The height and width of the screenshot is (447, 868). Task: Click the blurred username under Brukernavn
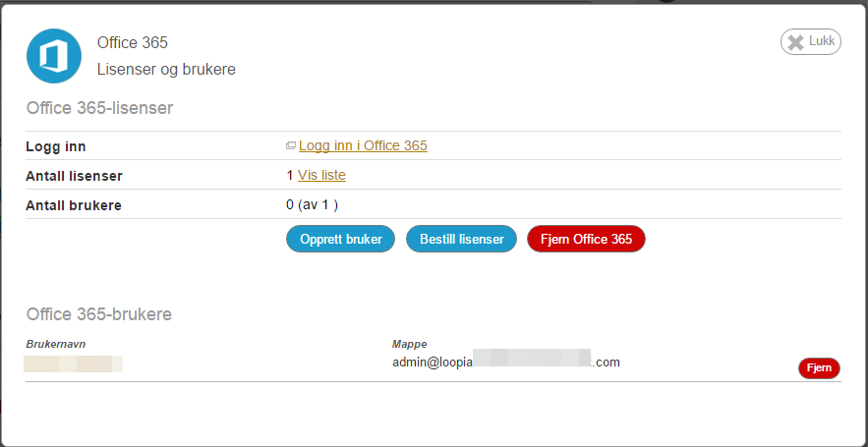[x=74, y=364]
